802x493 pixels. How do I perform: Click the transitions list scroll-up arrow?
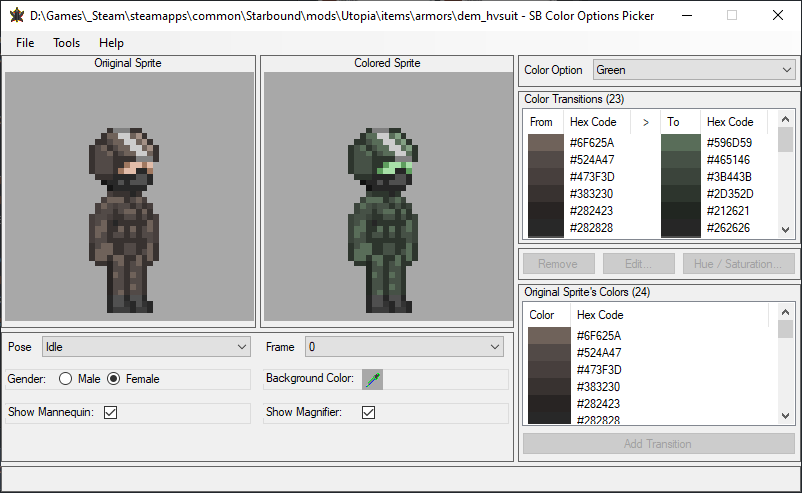point(786,119)
